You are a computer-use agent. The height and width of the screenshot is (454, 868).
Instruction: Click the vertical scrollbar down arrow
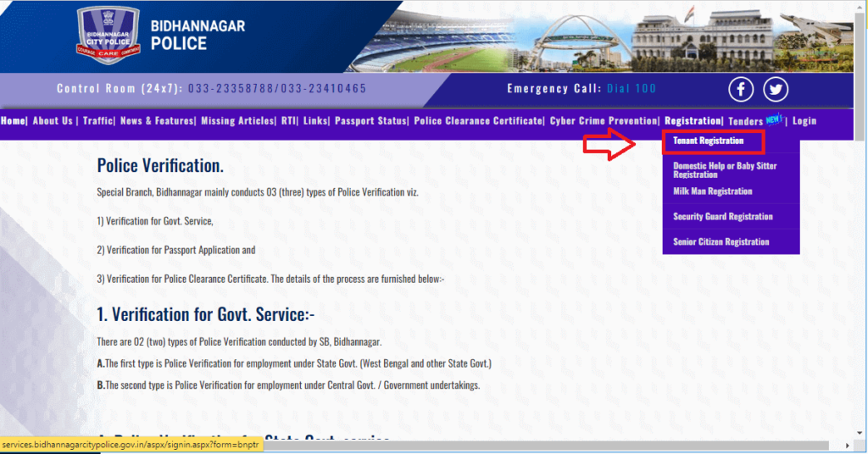pyautogui.click(x=860, y=434)
